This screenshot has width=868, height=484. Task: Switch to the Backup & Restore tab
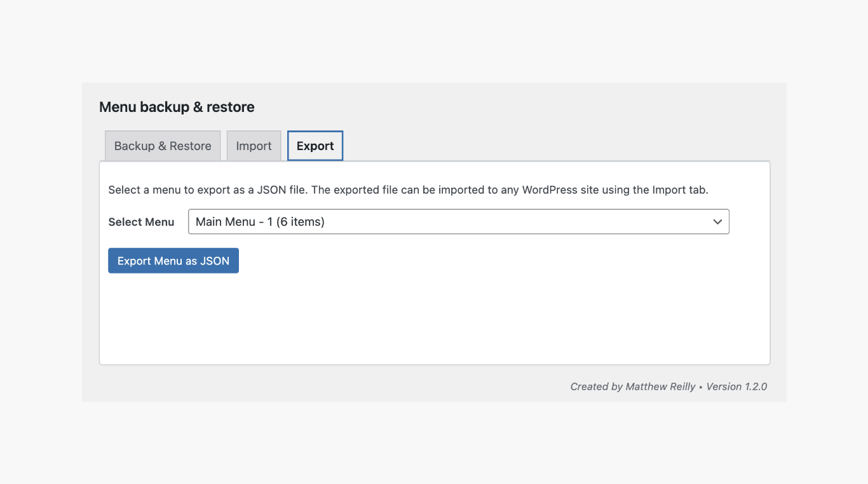[x=163, y=146]
